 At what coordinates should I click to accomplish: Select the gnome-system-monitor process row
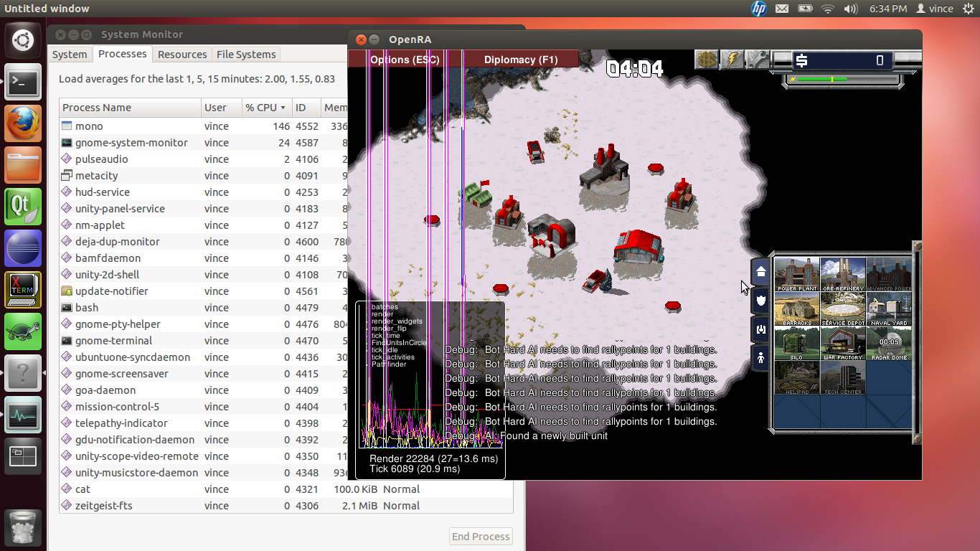[x=204, y=143]
